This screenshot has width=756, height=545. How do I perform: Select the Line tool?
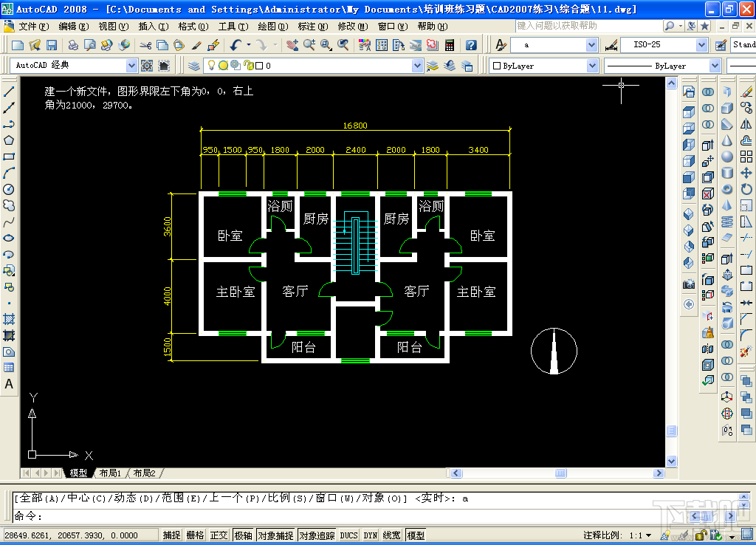coord(9,92)
